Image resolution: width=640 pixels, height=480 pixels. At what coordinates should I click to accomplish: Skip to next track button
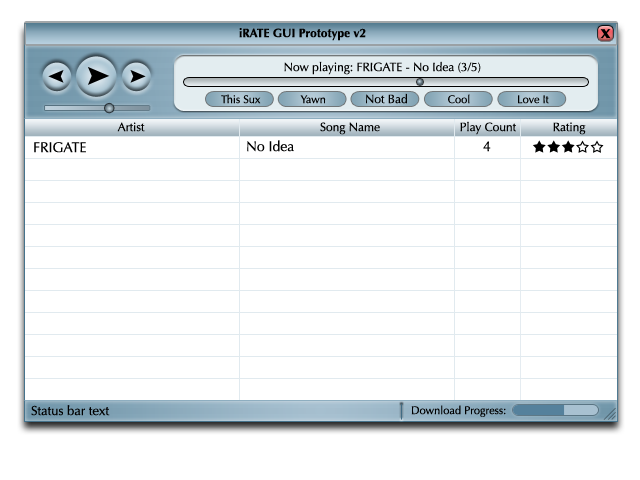pyautogui.click(x=136, y=76)
